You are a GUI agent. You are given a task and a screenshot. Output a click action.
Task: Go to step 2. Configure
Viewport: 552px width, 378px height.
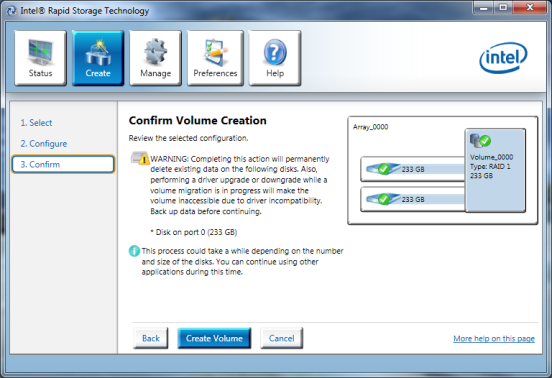pyautogui.click(x=44, y=144)
